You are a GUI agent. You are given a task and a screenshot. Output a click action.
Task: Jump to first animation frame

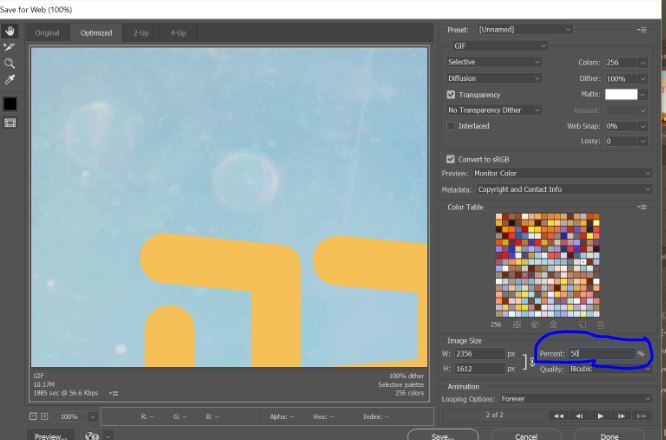click(559, 416)
